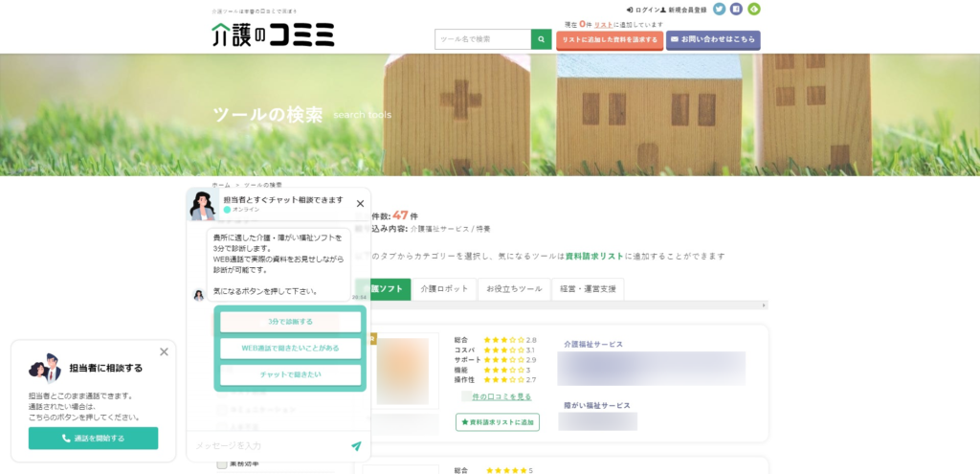The height and width of the screenshot is (474, 980).
Task: Click the 操作性 2.7 star rating row
Action: pyautogui.click(x=496, y=379)
